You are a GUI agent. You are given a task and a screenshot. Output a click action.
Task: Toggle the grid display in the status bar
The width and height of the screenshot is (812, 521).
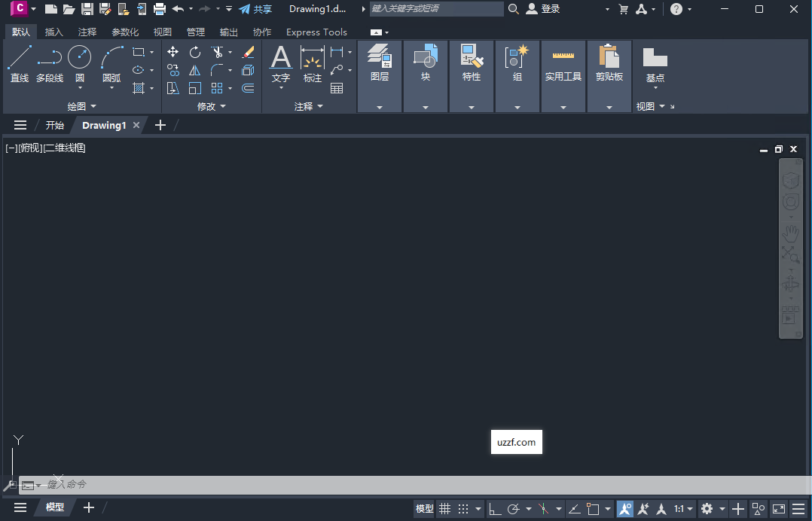(444, 509)
